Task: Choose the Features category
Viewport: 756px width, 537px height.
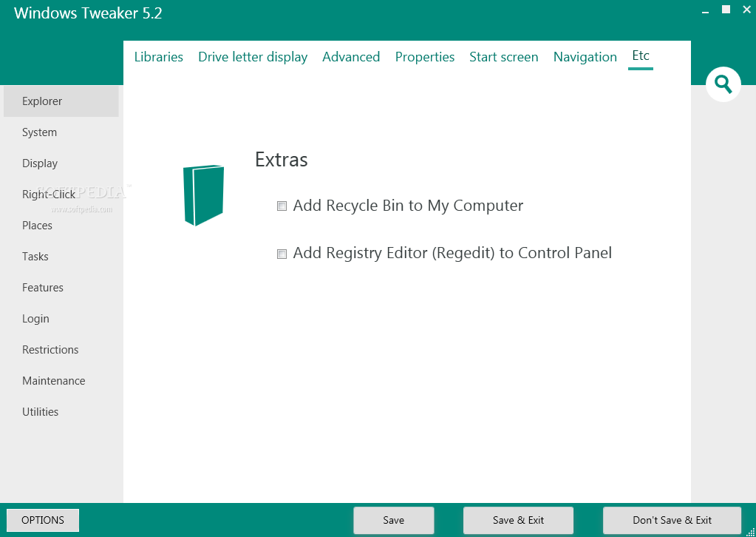Action: 42,288
